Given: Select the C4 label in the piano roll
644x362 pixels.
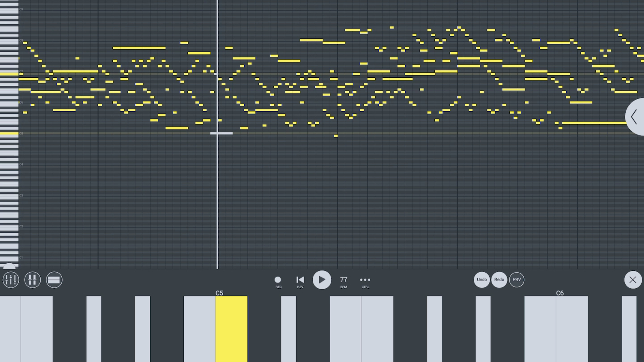Looking at the screenshot, I should coord(21,164).
